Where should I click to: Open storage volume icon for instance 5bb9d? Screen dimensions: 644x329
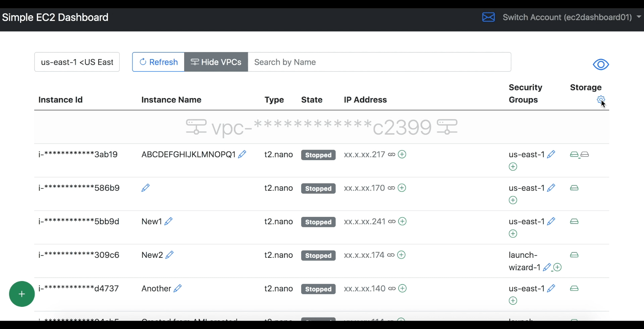point(574,222)
